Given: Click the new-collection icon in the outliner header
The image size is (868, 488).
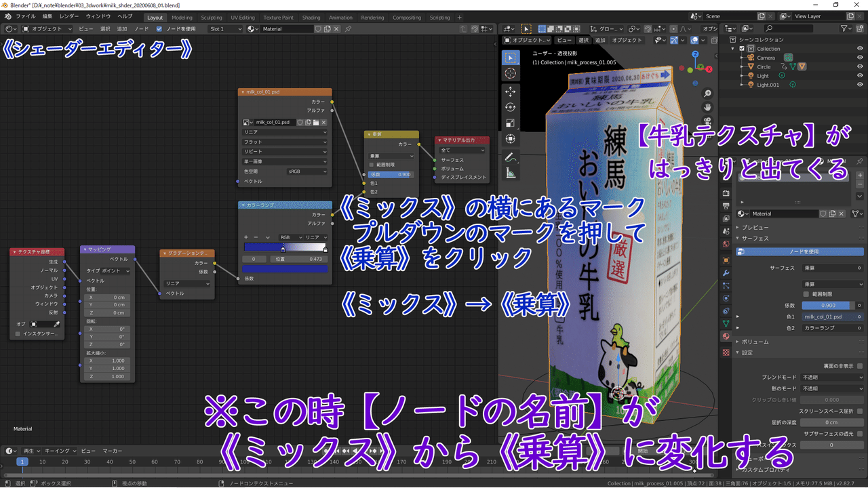Looking at the screenshot, I should point(861,28).
